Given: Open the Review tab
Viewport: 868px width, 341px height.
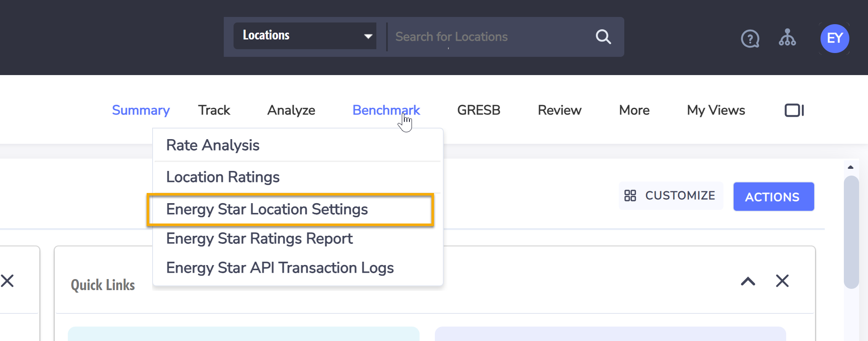Looking at the screenshot, I should tap(559, 110).
